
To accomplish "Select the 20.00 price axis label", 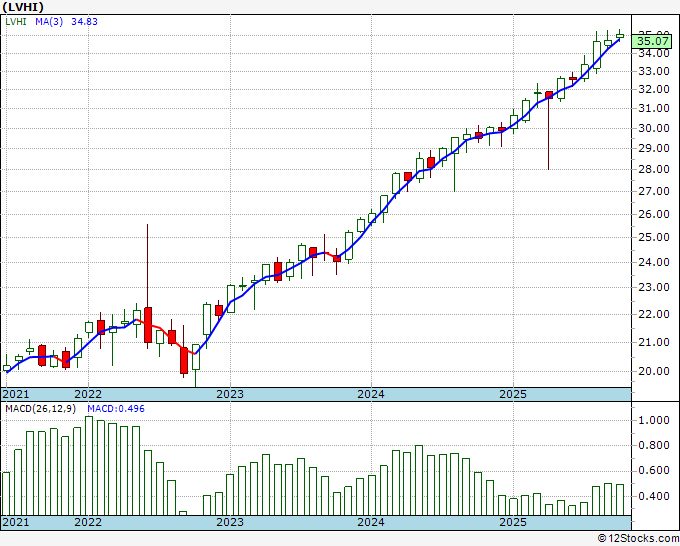I will (654, 371).
